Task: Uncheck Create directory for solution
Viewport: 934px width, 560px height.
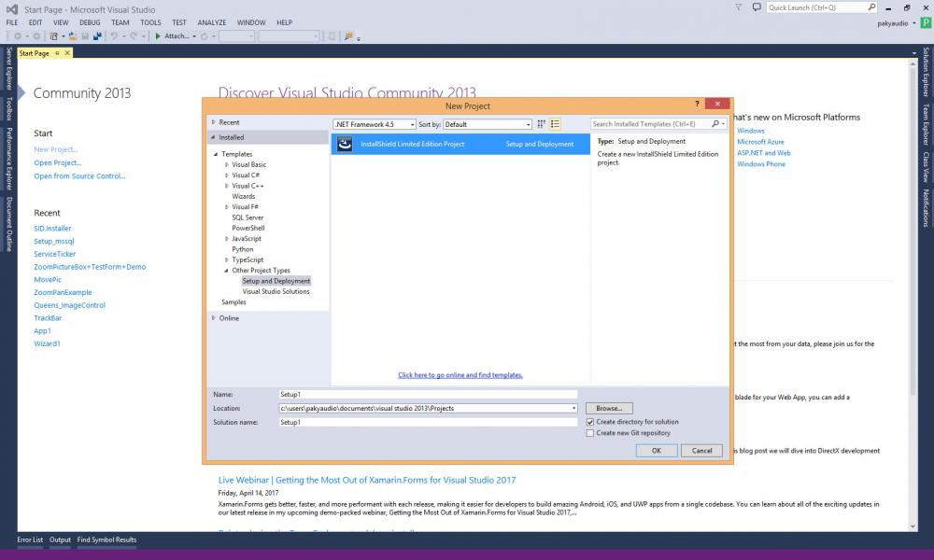Action: tap(589, 422)
